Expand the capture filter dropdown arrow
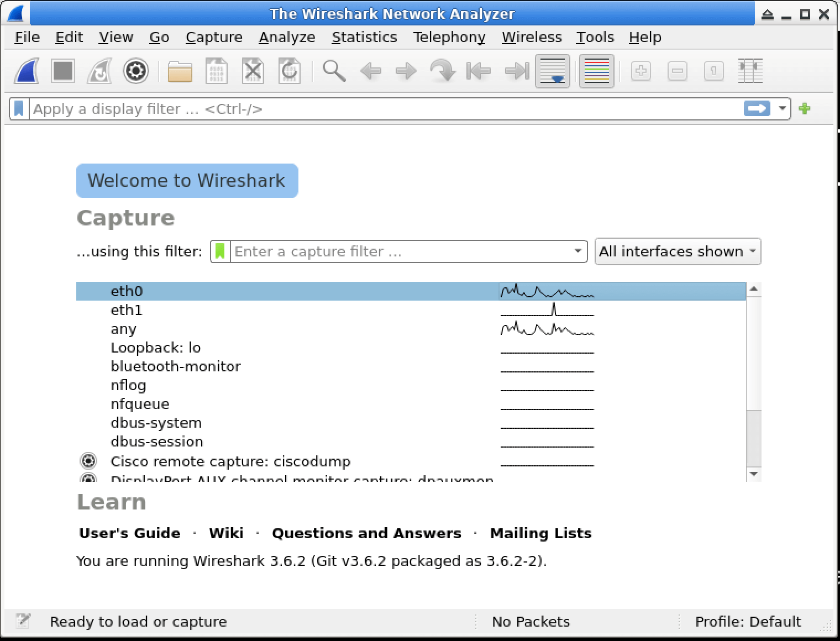Screen dimensions: 840x641 click(577, 251)
